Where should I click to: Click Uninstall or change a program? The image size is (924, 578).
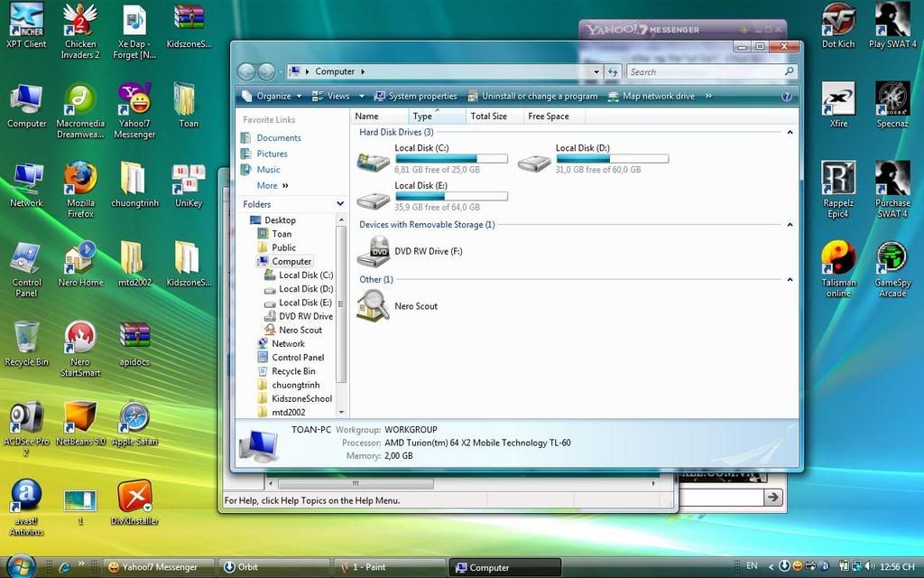tap(532, 96)
